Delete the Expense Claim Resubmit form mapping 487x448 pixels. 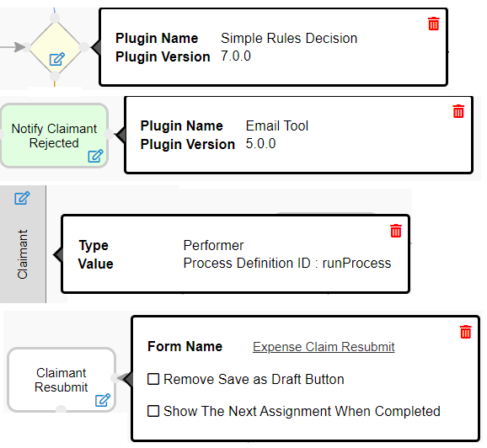466,332
